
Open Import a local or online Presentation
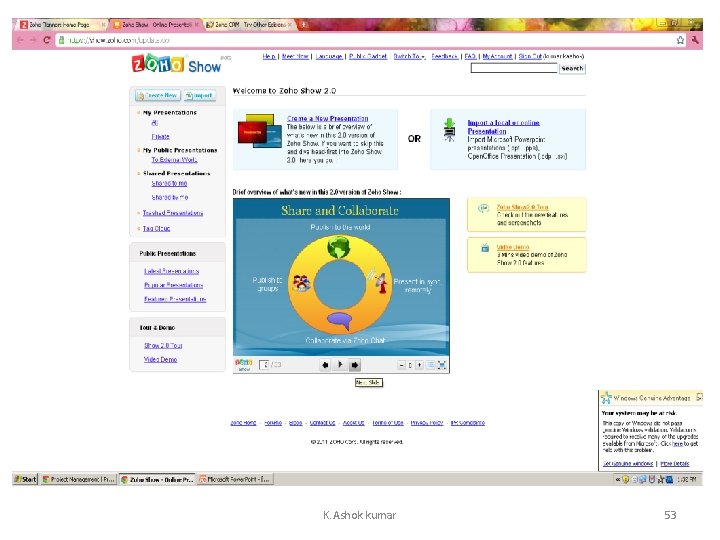tap(503, 127)
